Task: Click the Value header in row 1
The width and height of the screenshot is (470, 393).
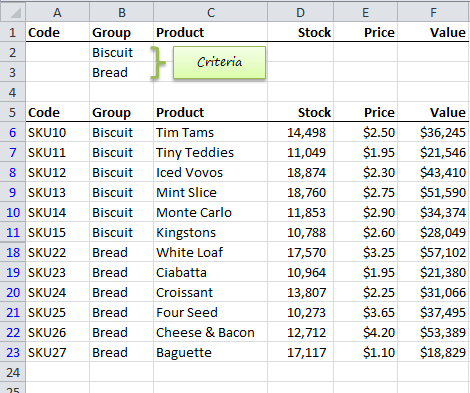Action: tap(433, 32)
